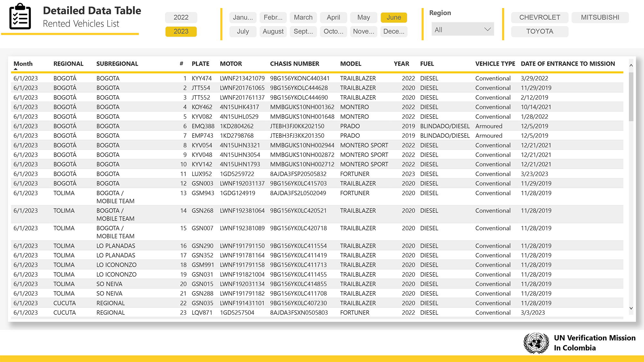Click LO ICONONZO in GSM991 row
The width and height of the screenshot is (644, 362).
click(116, 265)
